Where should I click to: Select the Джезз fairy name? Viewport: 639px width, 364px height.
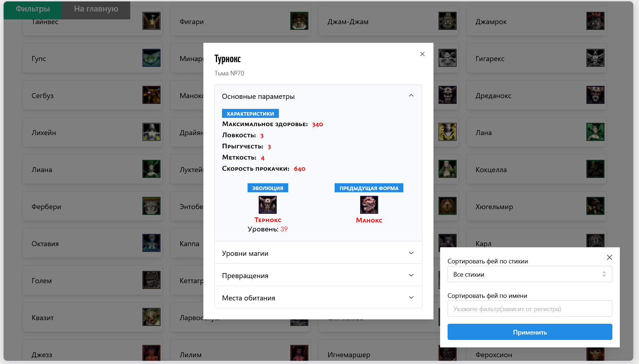click(x=42, y=355)
